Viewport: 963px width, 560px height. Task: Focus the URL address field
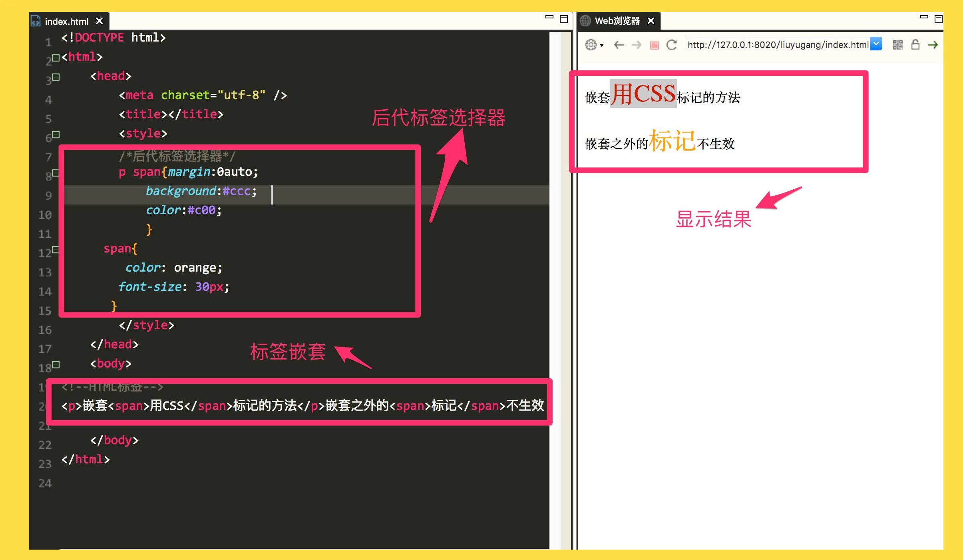point(777,44)
